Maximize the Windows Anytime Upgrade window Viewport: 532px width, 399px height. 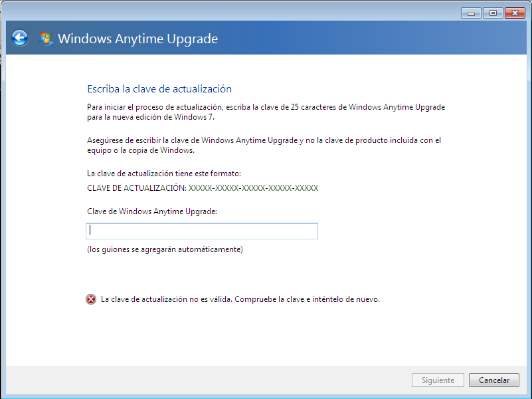[493, 13]
